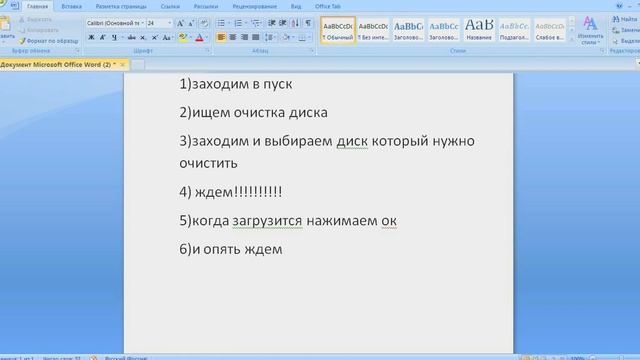Open bullet list style dropdown arrow
This screenshot has height=360, width=640.
click(x=229, y=23)
